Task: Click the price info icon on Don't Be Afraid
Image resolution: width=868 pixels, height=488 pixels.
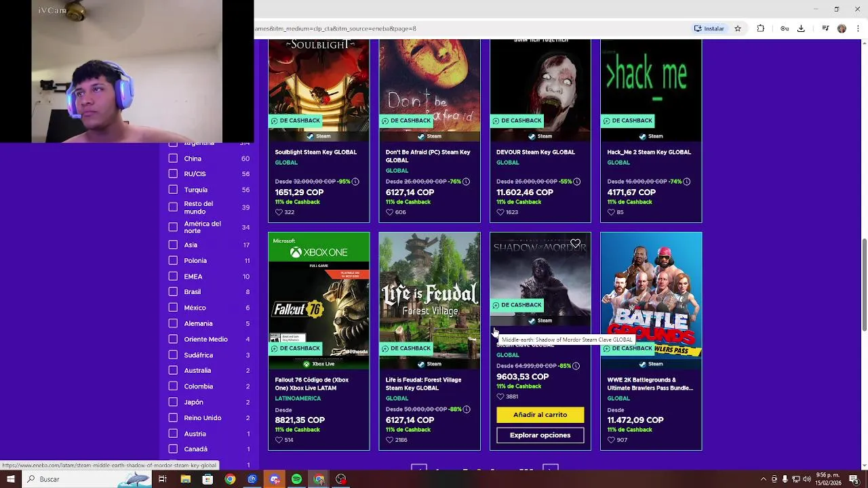Action: 466,182
